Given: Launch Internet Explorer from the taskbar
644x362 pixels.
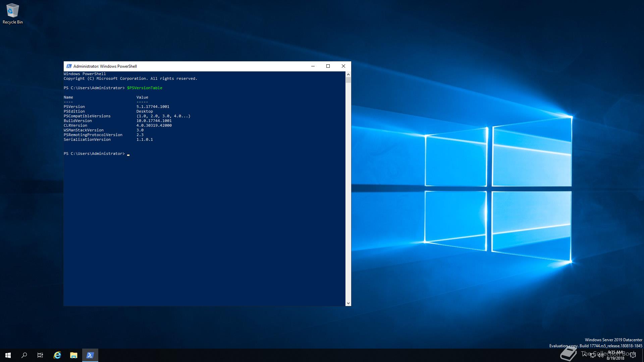Looking at the screenshot, I should (57, 355).
